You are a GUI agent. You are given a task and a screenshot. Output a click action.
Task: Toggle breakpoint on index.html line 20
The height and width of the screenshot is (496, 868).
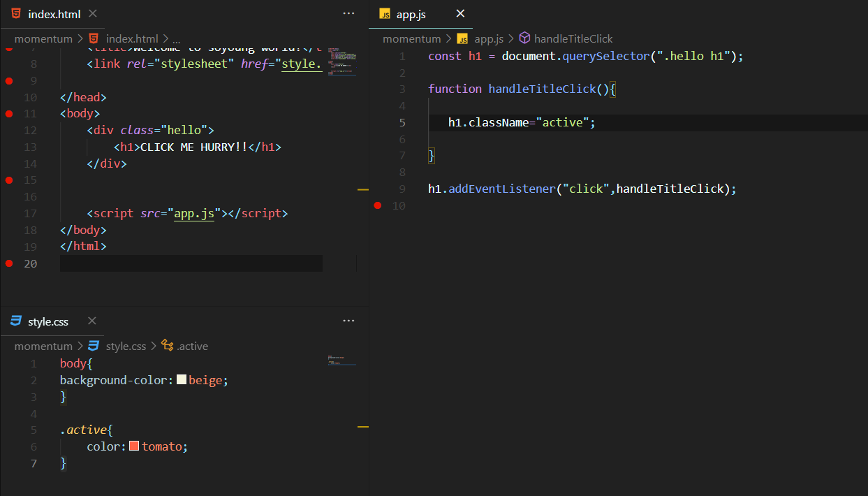pos(9,263)
